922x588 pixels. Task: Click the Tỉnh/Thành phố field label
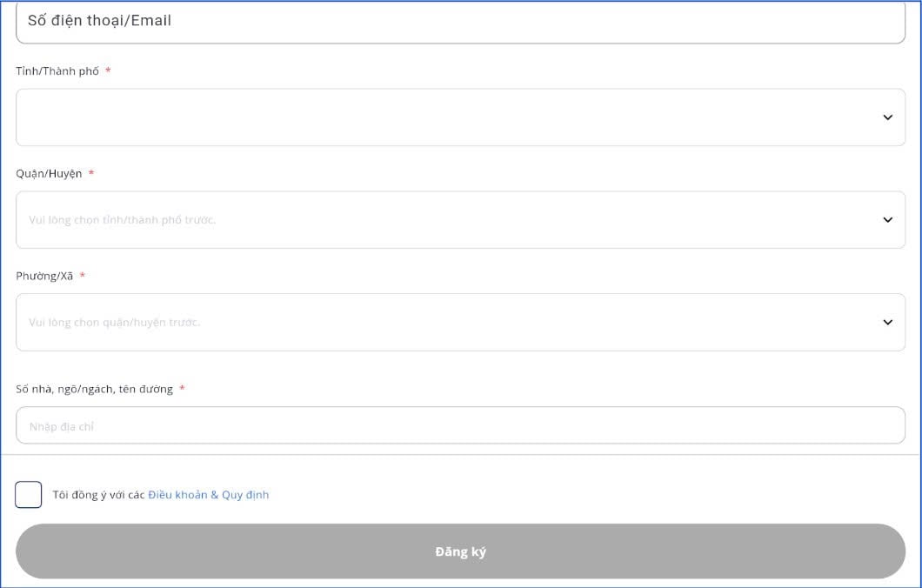click(x=57, y=71)
